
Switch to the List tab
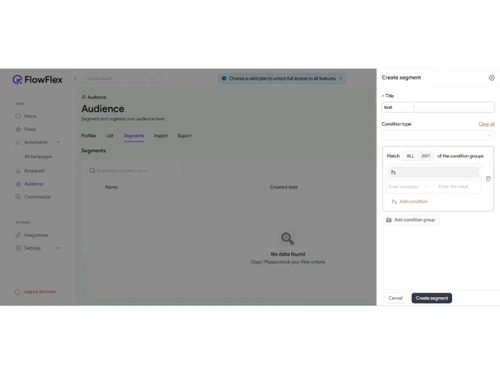coord(110,136)
